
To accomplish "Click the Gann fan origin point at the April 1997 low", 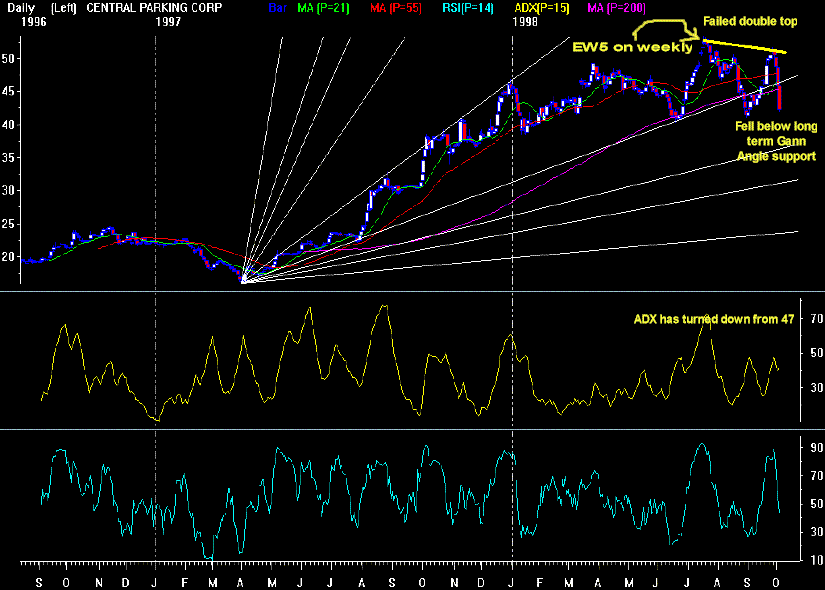I will [x=243, y=282].
